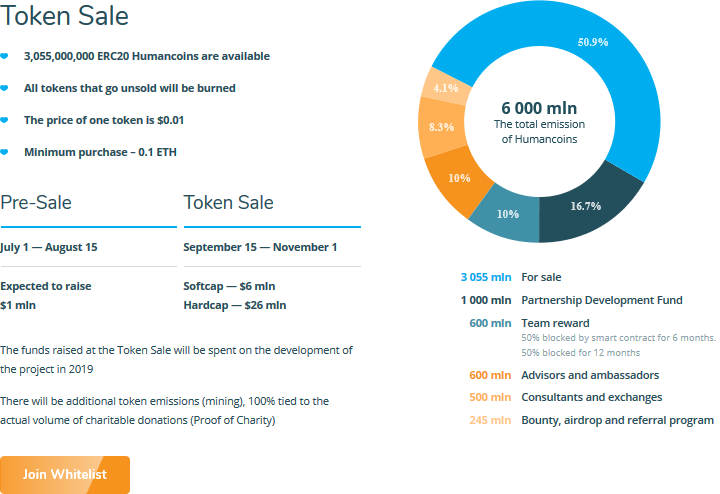Click heart bullet beside unsold tokens burned
This screenshot has height=494, width=720.
(4, 88)
